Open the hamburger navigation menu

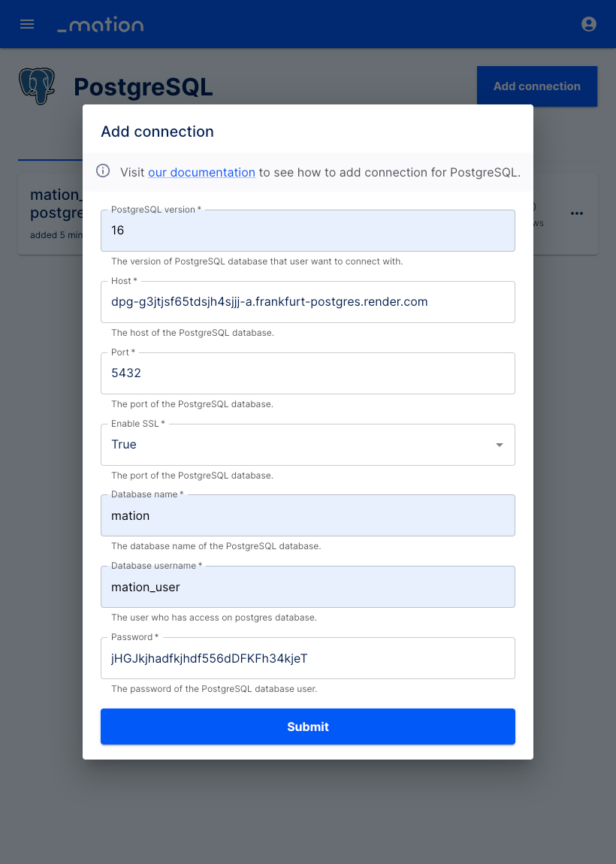(x=27, y=24)
